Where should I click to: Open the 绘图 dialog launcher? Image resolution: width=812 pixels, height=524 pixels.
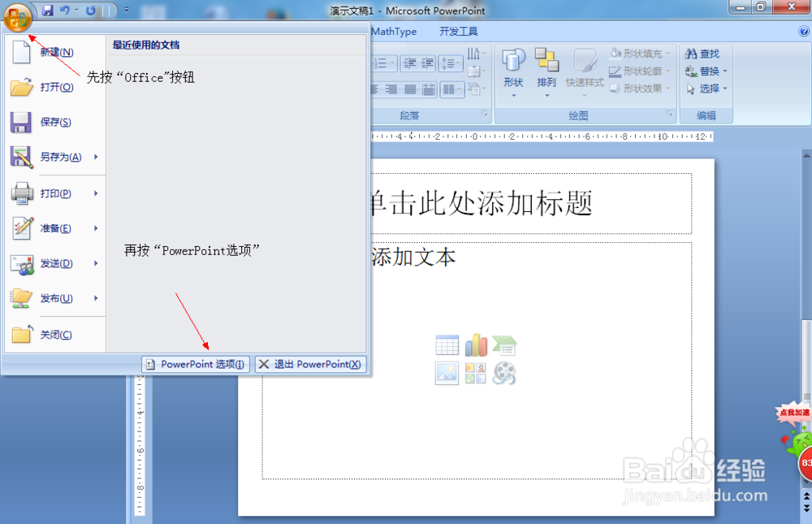(670, 114)
